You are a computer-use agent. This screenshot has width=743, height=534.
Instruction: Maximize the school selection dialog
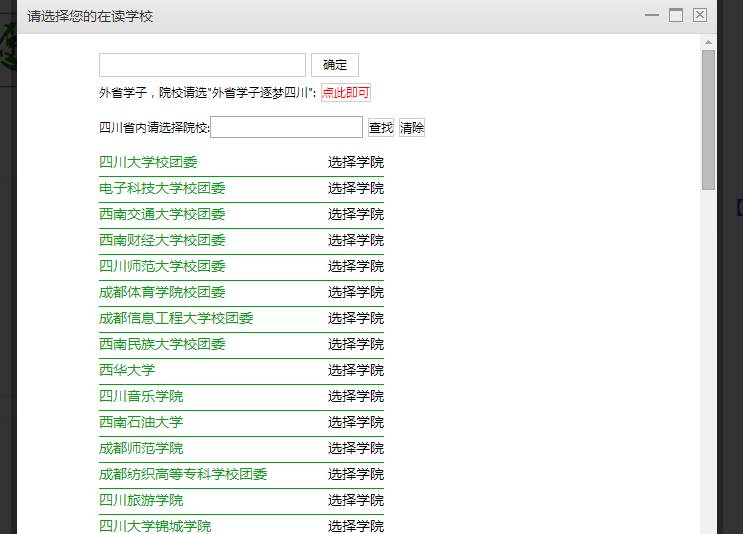pyautogui.click(x=676, y=15)
